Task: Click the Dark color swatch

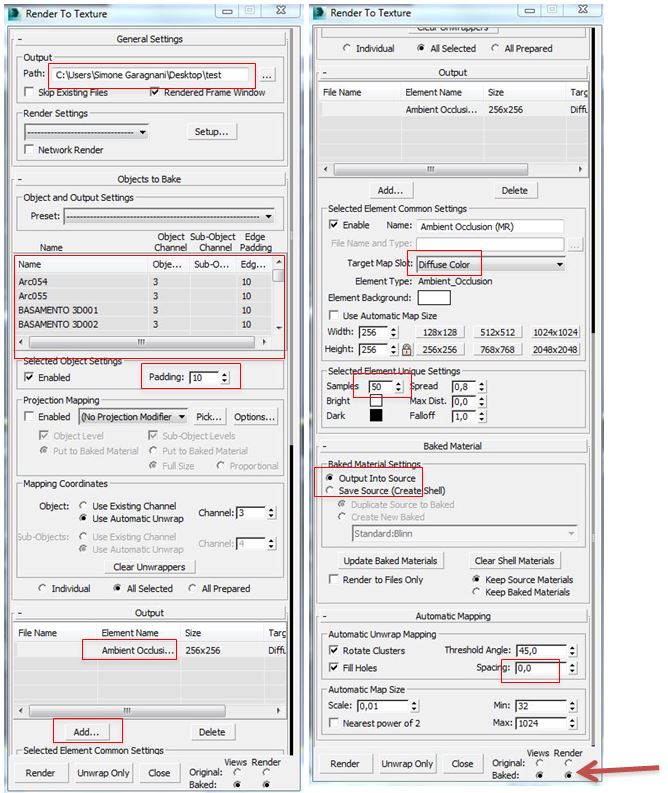Action: (376, 415)
